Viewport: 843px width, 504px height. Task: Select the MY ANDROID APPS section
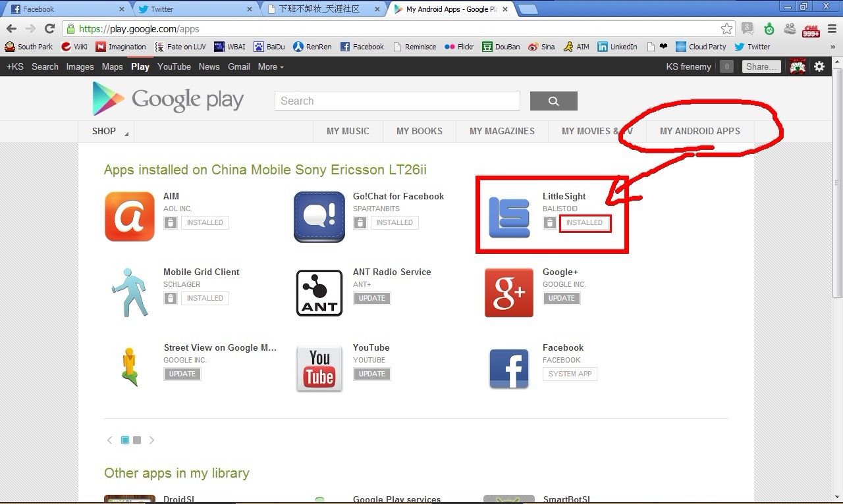tap(700, 131)
